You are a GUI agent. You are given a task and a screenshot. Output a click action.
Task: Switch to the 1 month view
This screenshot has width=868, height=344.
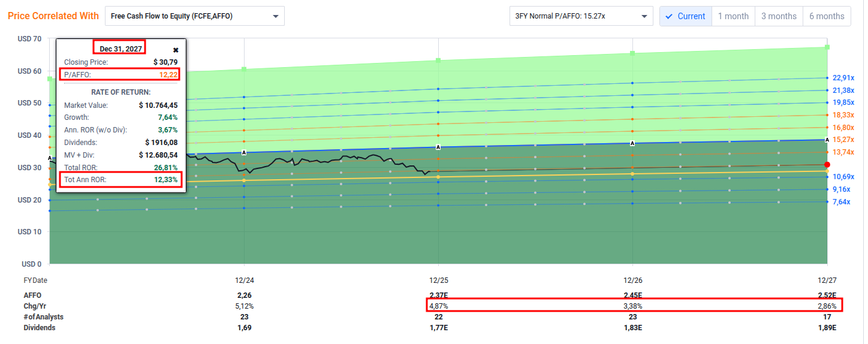(x=733, y=16)
